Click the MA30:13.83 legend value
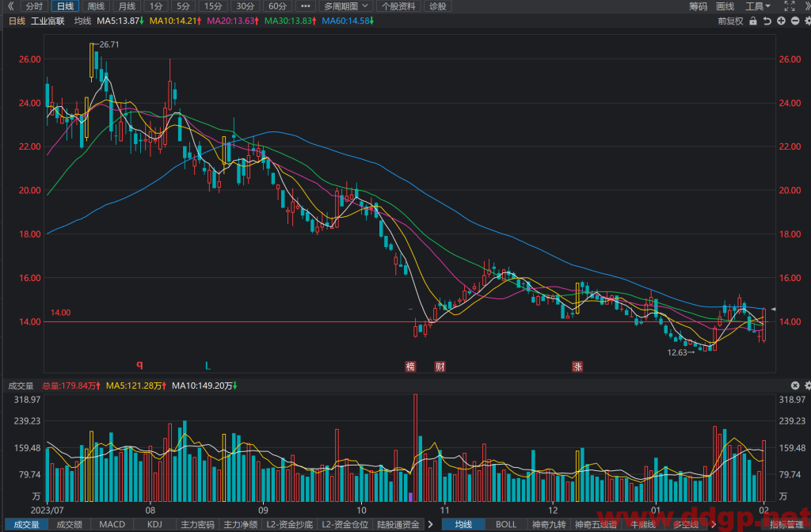 click(290, 21)
